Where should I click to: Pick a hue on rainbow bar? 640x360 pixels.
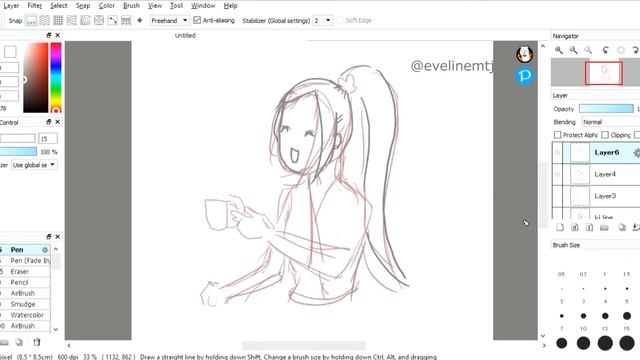[x=56, y=78]
